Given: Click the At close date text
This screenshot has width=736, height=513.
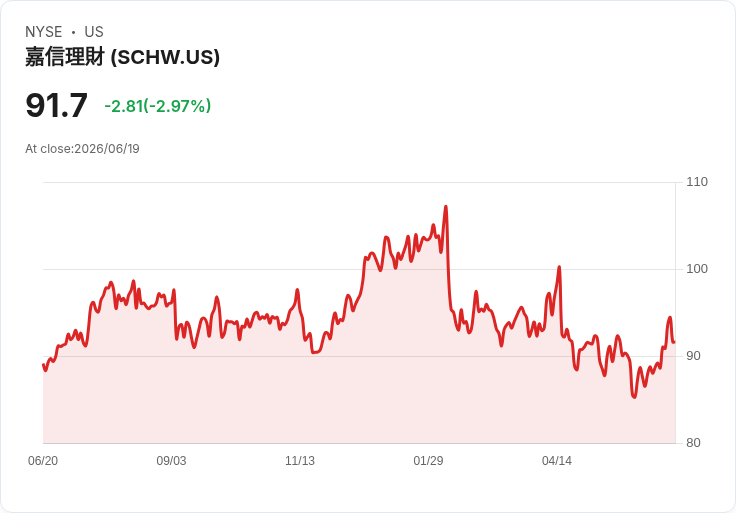Looking at the screenshot, I should coord(82,149).
